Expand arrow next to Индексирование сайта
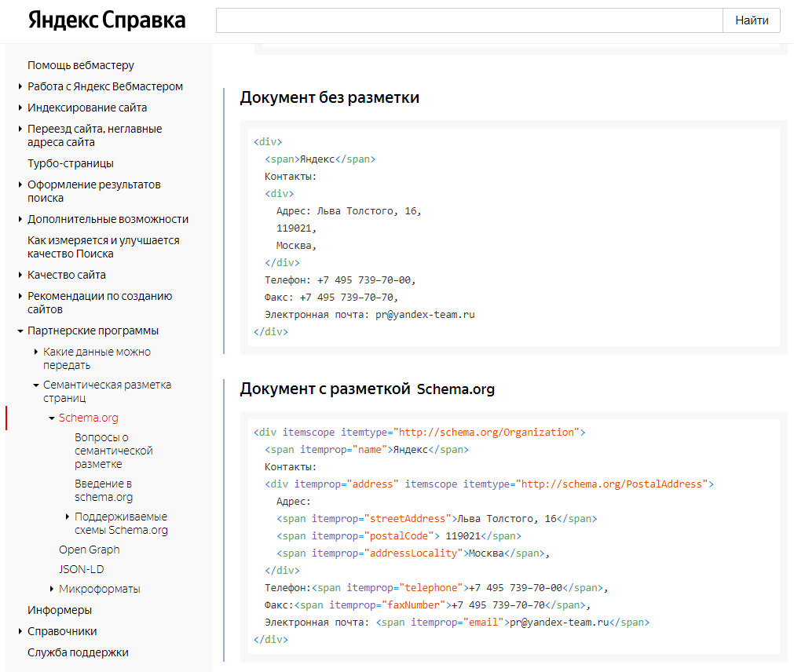The height and width of the screenshot is (672, 794). (20, 108)
